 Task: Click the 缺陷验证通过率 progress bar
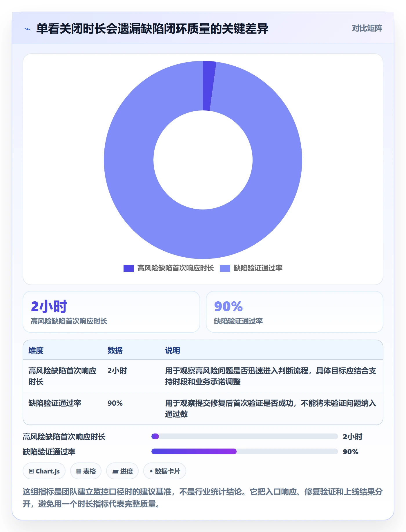click(x=245, y=451)
